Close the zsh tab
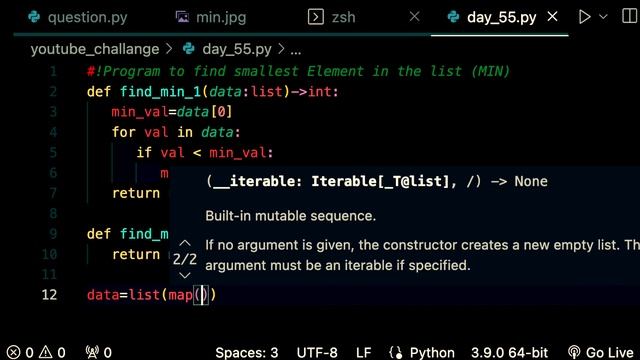Image resolution: width=640 pixels, height=360 pixels. tap(414, 17)
